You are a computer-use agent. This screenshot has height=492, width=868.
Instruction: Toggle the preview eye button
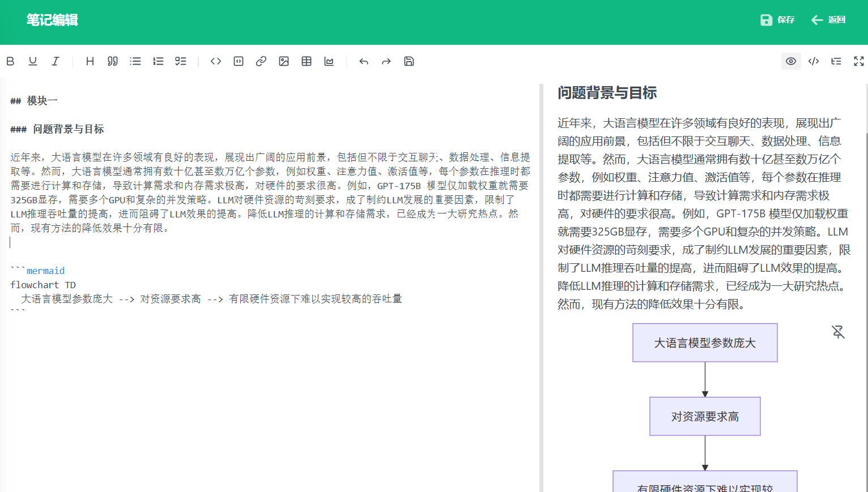pyautogui.click(x=791, y=61)
